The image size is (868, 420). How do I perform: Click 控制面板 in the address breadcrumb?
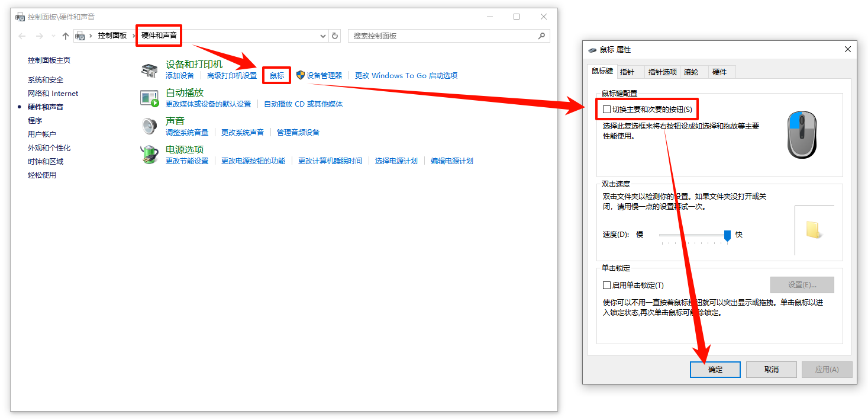tap(112, 36)
